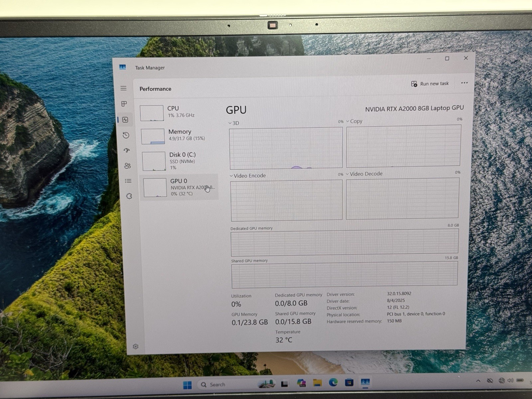Viewport: 532px width, 399px height.
Task: Open Microsoft Copilot from the taskbar
Action: coord(302,383)
